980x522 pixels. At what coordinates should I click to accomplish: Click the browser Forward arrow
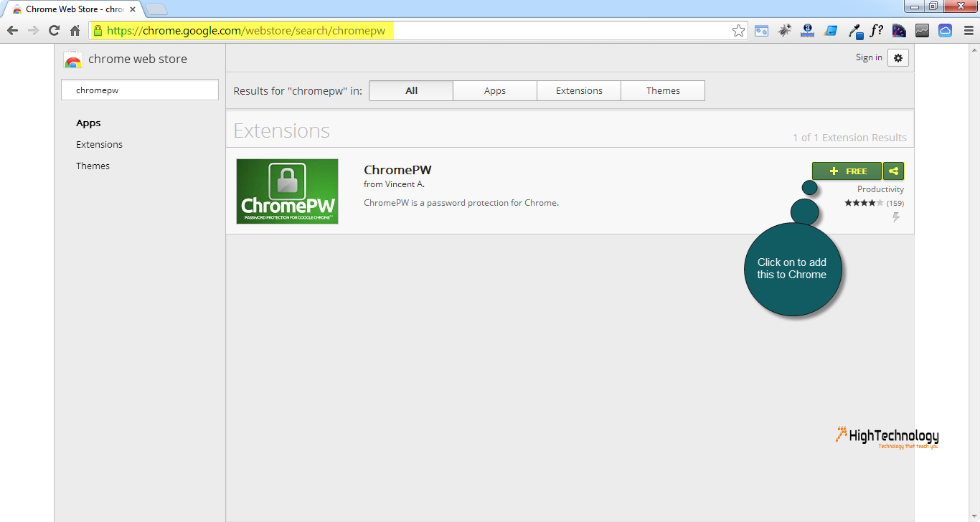tap(33, 31)
